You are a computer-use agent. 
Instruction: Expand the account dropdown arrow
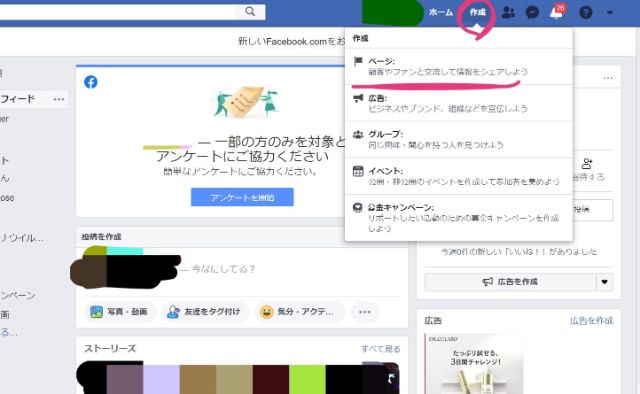(x=610, y=13)
